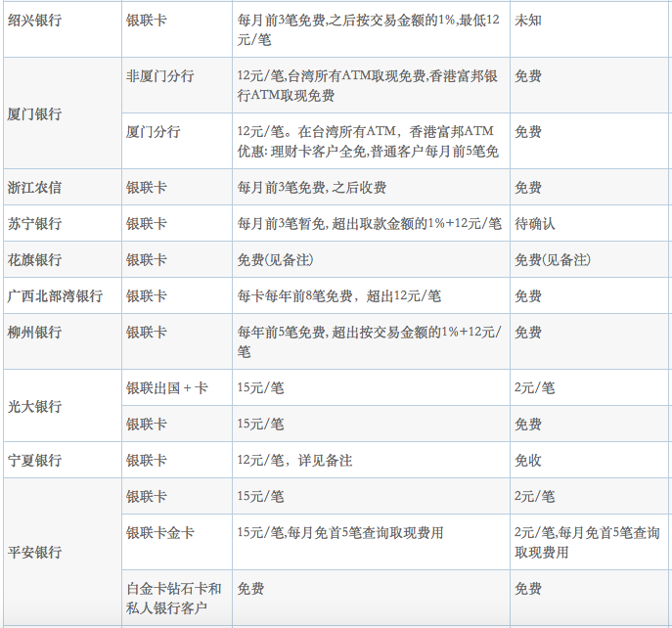This screenshot has height=628, width=672.
Task: Select text 每月前3笔暂免, 超出取款金额的1%+12元/笔
Action: tap(369, 224)
